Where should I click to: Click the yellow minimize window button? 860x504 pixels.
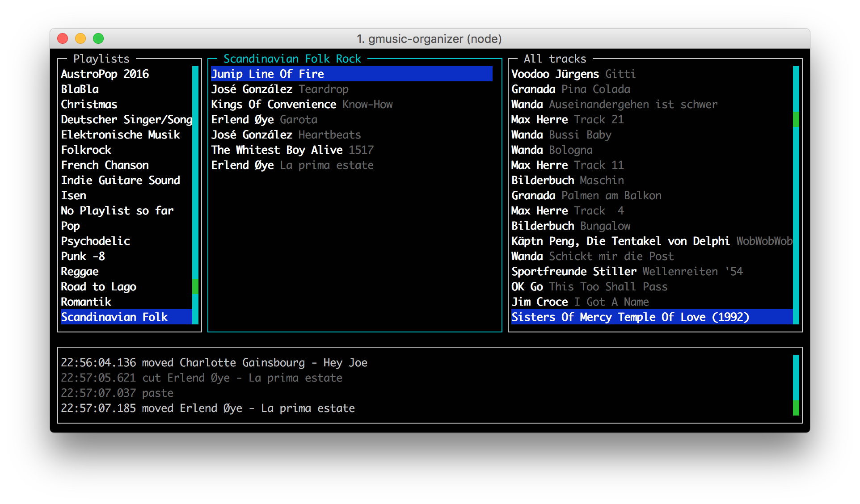80,39
